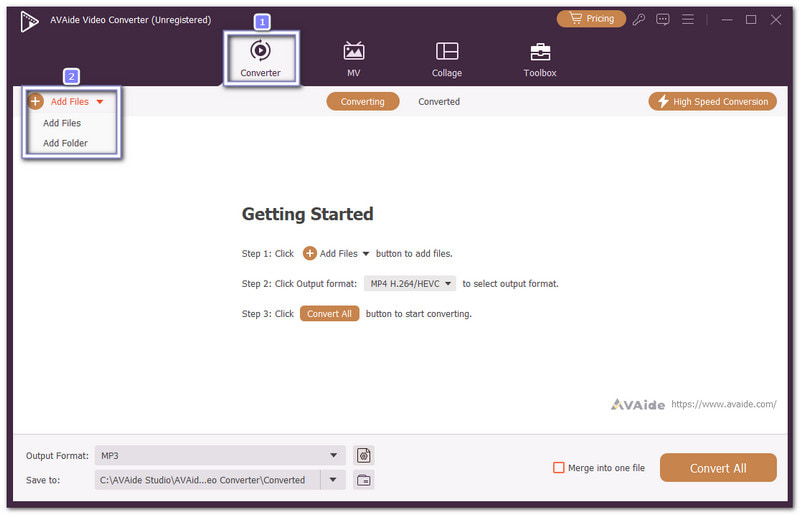Viewport: 800px width, 515px height.
Task: Open the MP3 Output Format dropdown
Action: click(220, 455)
